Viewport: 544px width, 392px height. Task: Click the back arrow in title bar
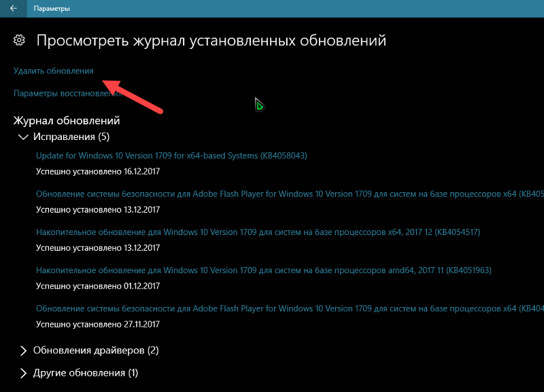click(14, 8)
